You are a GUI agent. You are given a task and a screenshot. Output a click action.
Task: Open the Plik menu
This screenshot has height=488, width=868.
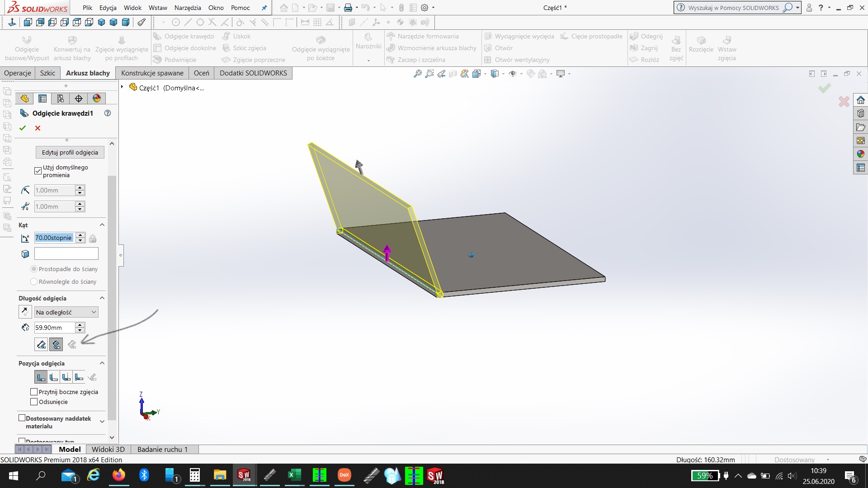(x=87, y=8)
